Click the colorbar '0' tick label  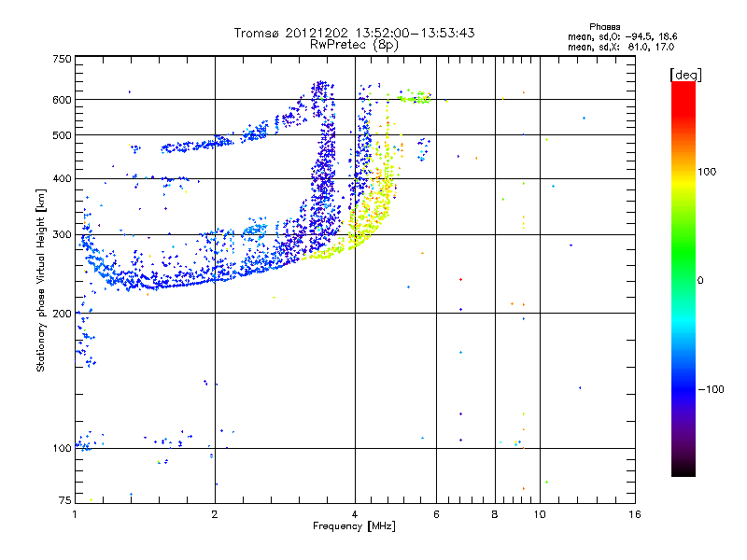coord(700,280)
